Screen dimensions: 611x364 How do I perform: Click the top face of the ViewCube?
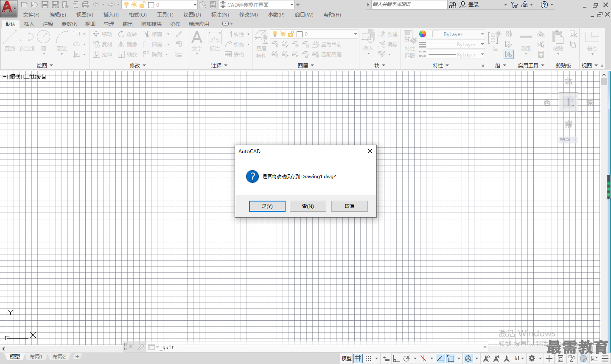pos(569,102)
